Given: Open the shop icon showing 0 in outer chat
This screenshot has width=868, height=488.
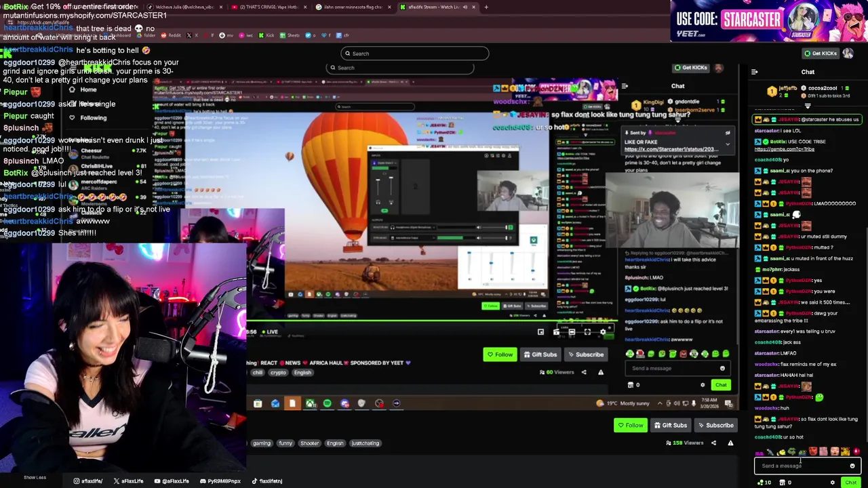Looking at the screenshot, I should tap(785, 483).
